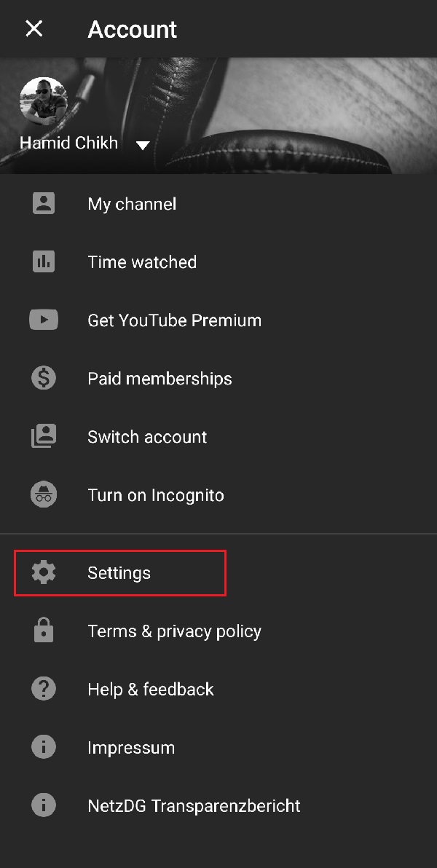This screenshot has width=437, height=868.
Task: Open My channel
Action: (x=131, y=204)
